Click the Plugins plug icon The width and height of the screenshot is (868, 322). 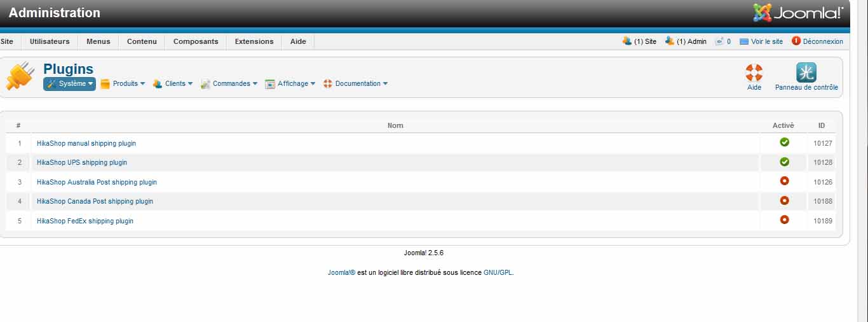pyautogui.click(x=20, y=76)
